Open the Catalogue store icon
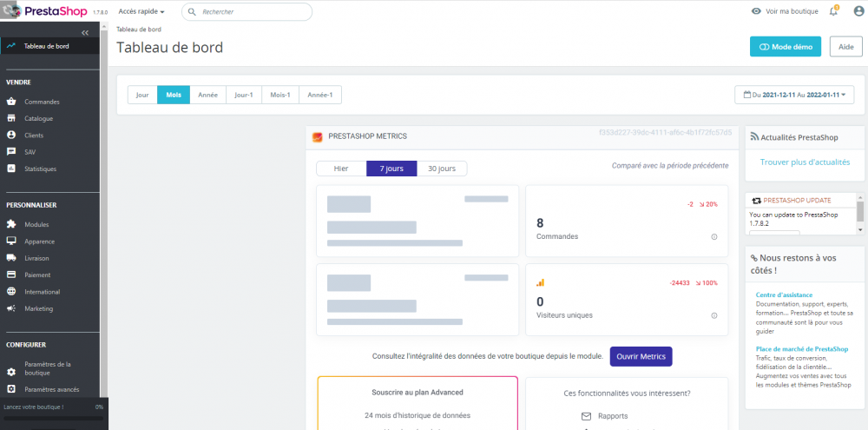Image resolution: width=868 pixels, height=430 pixels. (x=11, y=118)
